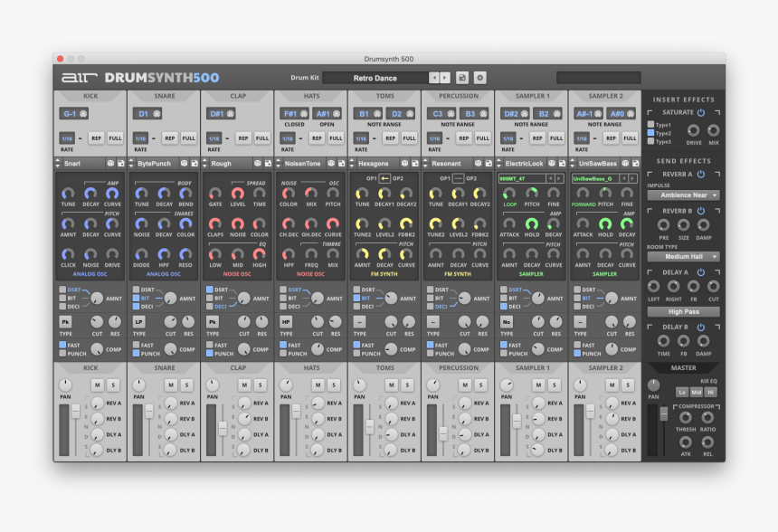This screenshot has height=532, width=778.
Task: Step through Kick presets with Snarl arrows
Action: tap(58, 163)
